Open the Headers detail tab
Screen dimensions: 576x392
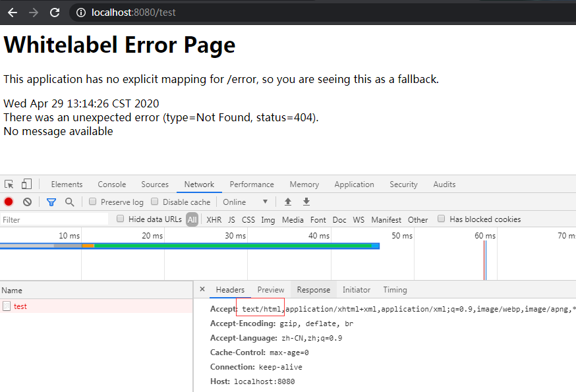230,289
